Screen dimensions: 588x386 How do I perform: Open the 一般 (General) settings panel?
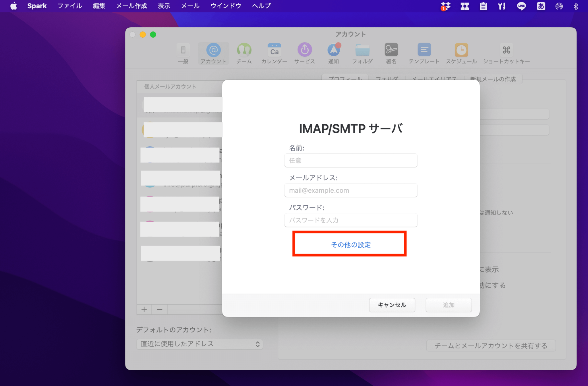point(183,53)
